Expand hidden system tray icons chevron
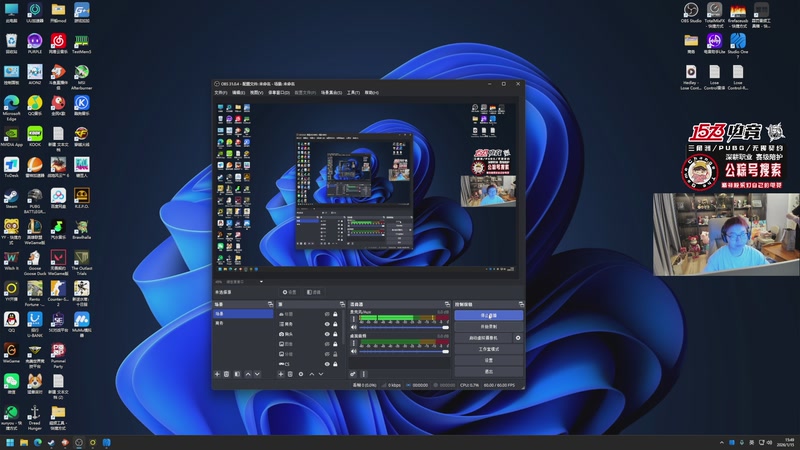Viewport: 800px width, 450px height. (721, 442)
